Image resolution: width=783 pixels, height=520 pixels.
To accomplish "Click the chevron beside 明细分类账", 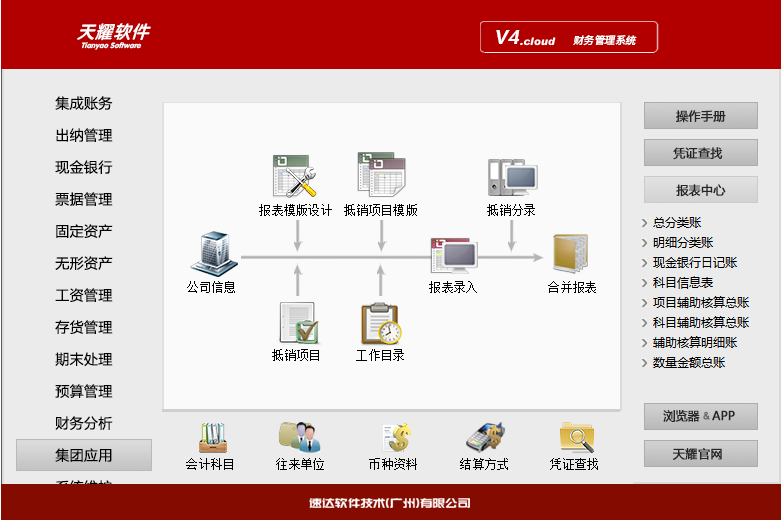I will click(644, 243).
